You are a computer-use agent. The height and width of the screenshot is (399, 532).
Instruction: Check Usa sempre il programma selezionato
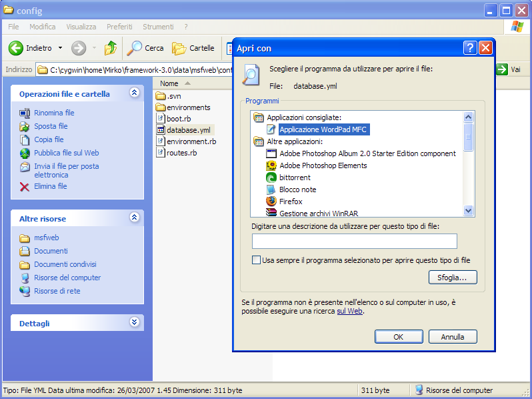[256, 260]
